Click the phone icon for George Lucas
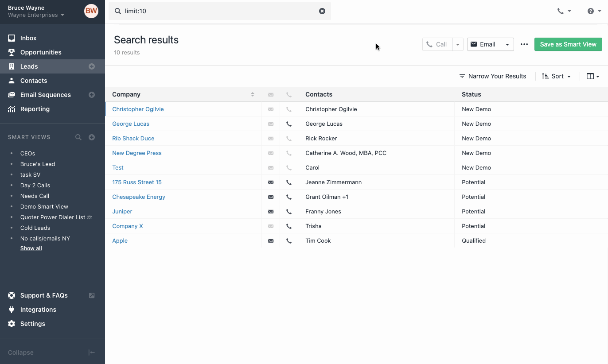The width and height of the screenshot is (608, 364). pos(289,124)
